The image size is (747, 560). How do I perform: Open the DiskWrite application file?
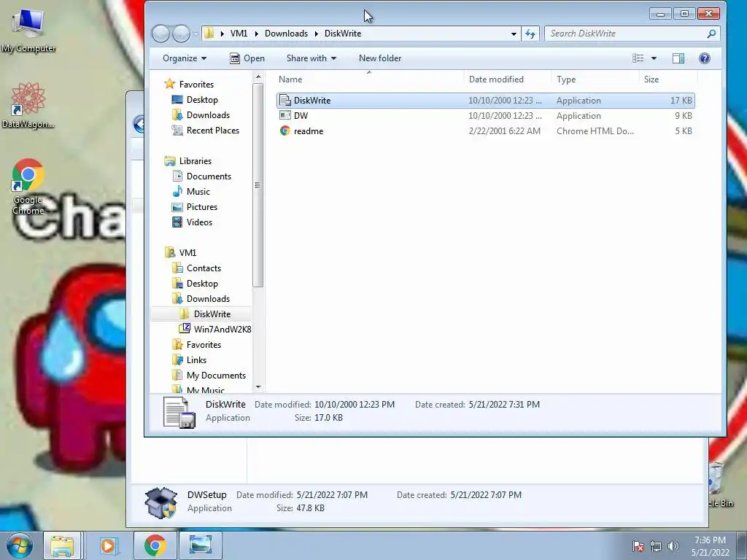pos(485,101)
